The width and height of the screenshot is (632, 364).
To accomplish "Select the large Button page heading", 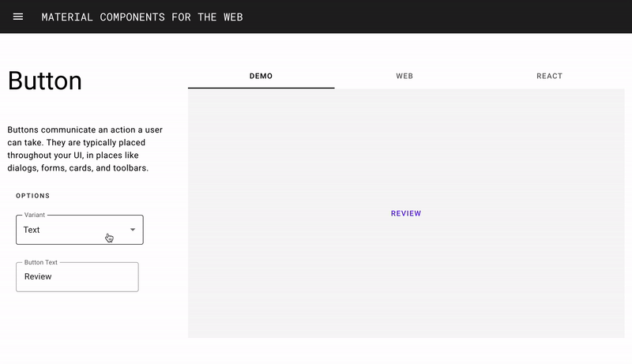I will tap(45, 81).
